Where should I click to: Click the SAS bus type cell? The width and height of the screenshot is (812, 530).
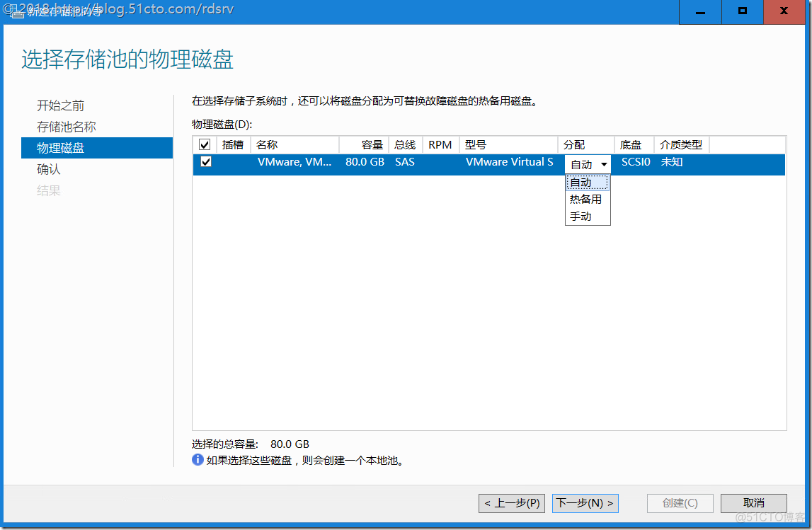click(405, 162)
